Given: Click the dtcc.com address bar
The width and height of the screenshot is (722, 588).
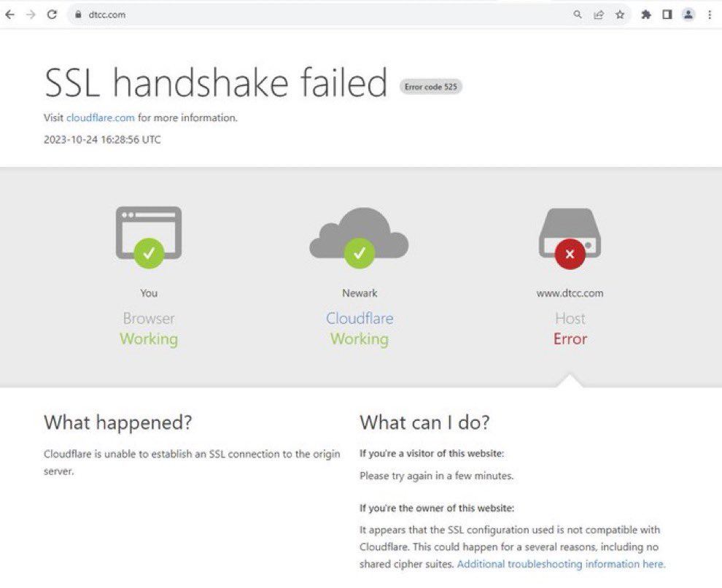Looking at the screenshot, I should point(292,15).
